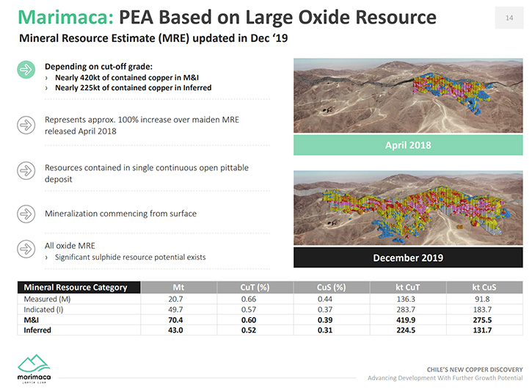This screenshot has height=392, width=532.
Task: Select the December 2019 resource model image
Action: point(408,208)
